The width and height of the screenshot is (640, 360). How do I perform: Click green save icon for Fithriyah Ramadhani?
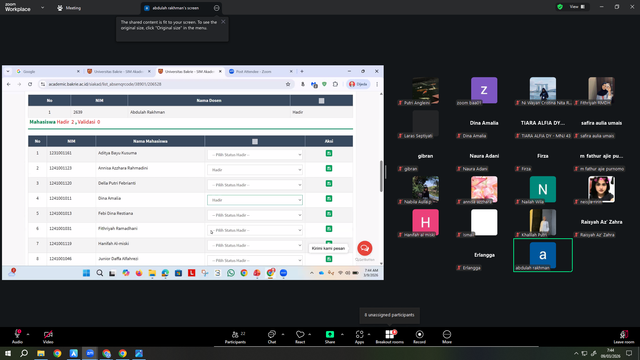pyautogui.click(x=329, y=229)
